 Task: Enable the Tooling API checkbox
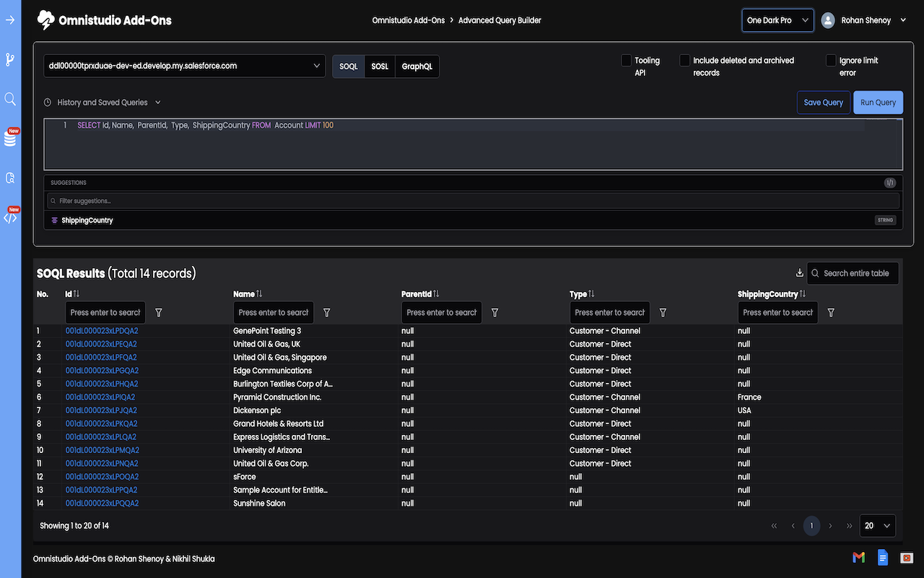pos(627,61)
